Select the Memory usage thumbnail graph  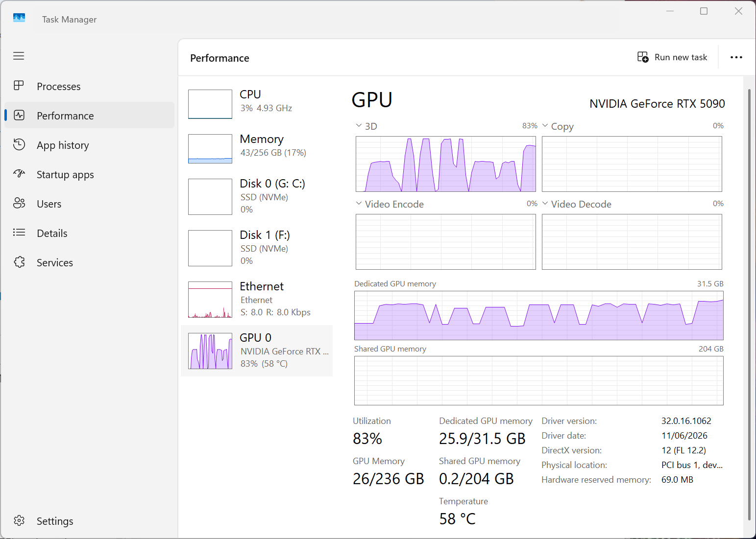point(210,149)
